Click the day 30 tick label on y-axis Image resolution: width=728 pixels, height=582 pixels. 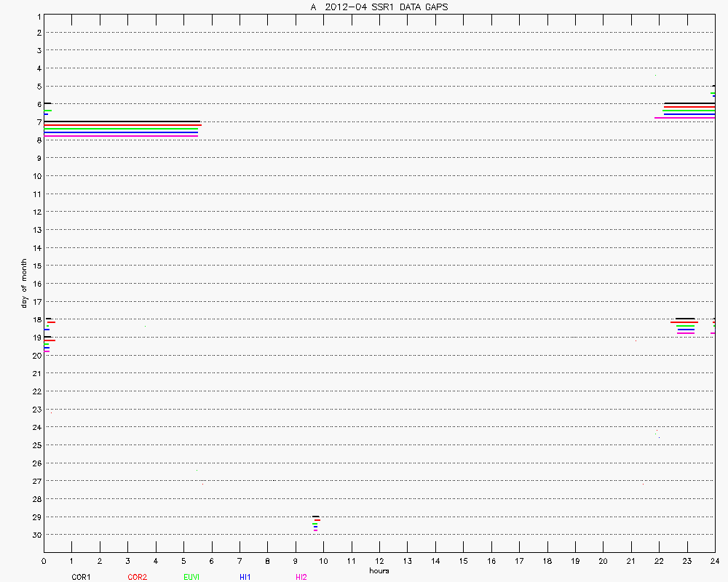click(x=36, y=535)
